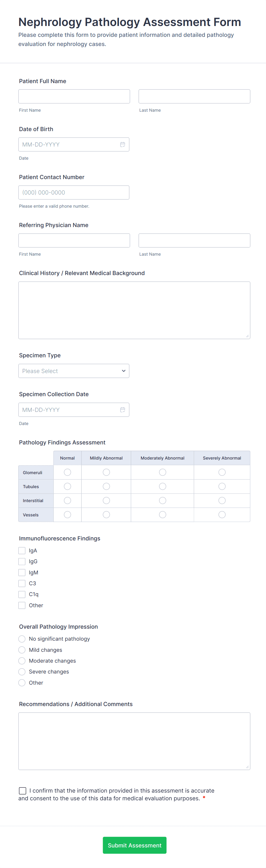Expand the Specimen Type dropdown
Screen dimensions: 266x868
tap(74, 371)
